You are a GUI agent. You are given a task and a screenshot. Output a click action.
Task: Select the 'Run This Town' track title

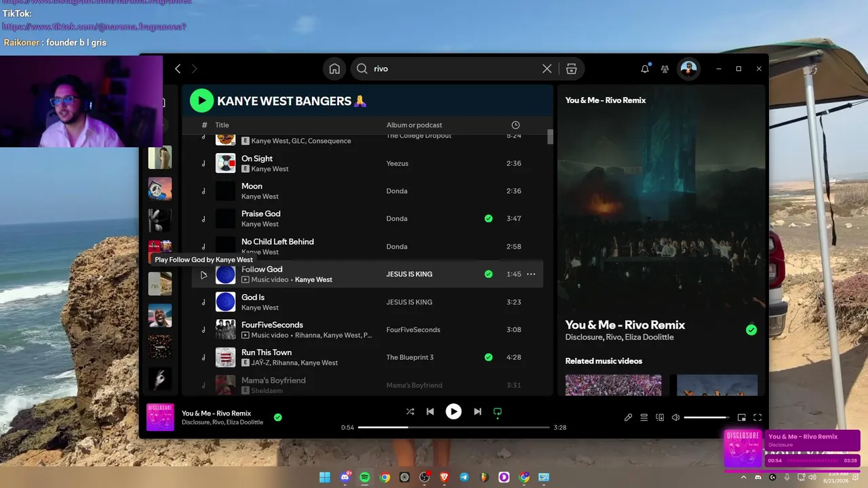[267, 352]
